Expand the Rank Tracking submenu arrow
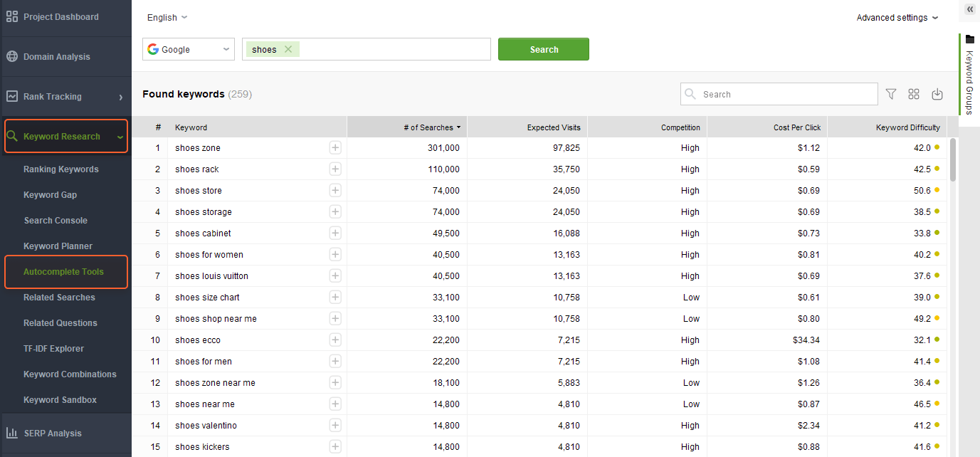 (121, 97)
